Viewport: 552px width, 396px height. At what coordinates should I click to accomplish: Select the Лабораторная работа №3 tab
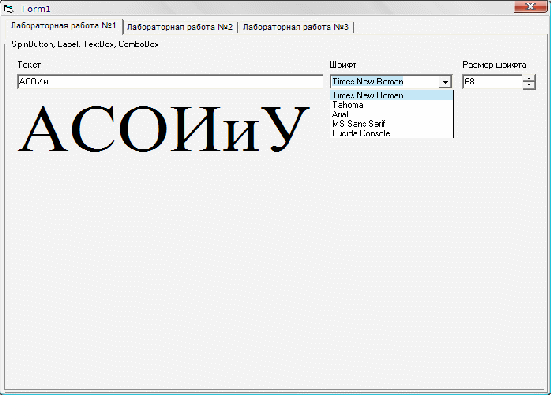[x=295, y=27]
